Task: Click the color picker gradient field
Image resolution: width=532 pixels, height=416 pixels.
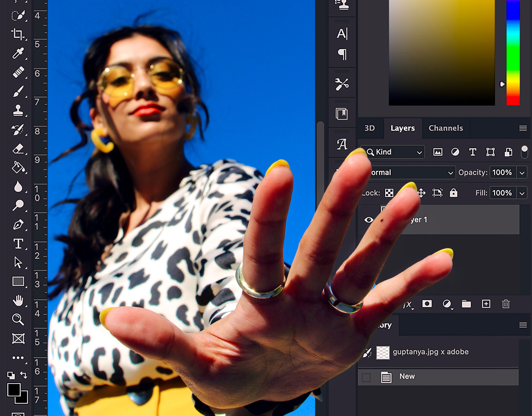Action: pyautogui.click(x=442, y=53)
